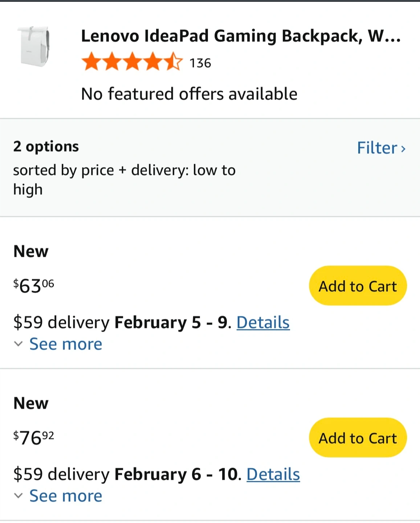Viewport: 420px width, 523px height.
Task: Open the Lenovo IdeaPad Gaming Backpack title
Action: 240,36
